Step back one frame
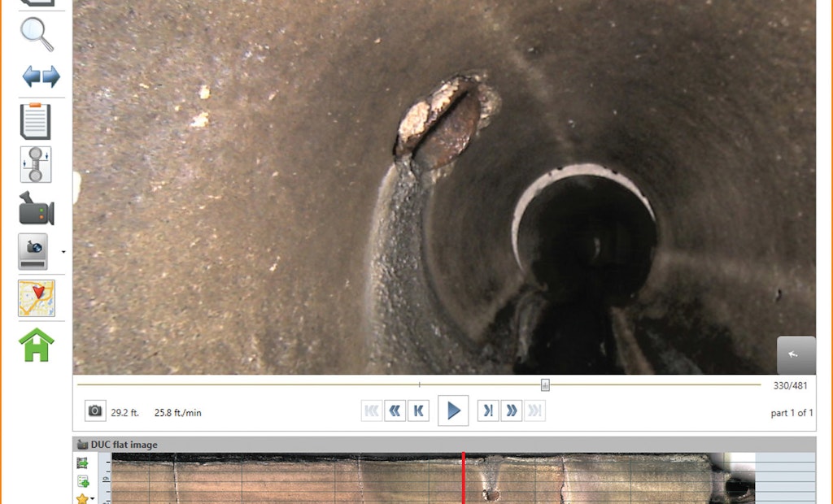This screenshot has height=504, width=833. click(418, 411)
